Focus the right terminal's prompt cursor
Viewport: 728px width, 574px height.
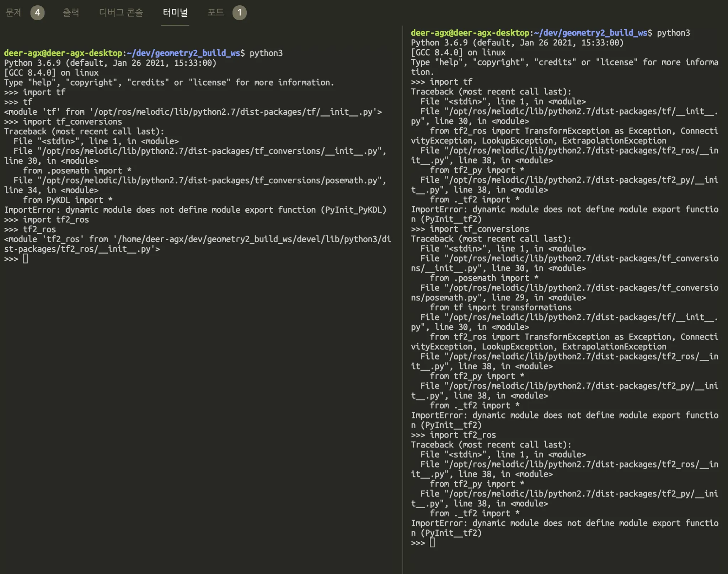click(432, 542)
